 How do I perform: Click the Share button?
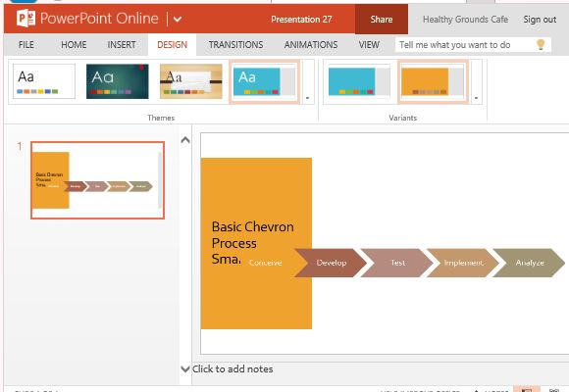[382, 20]
